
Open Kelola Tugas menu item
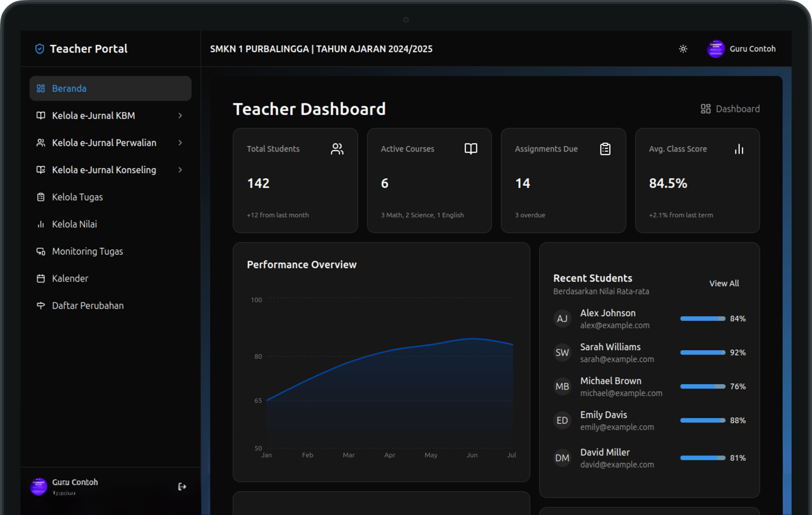point(77,197)
